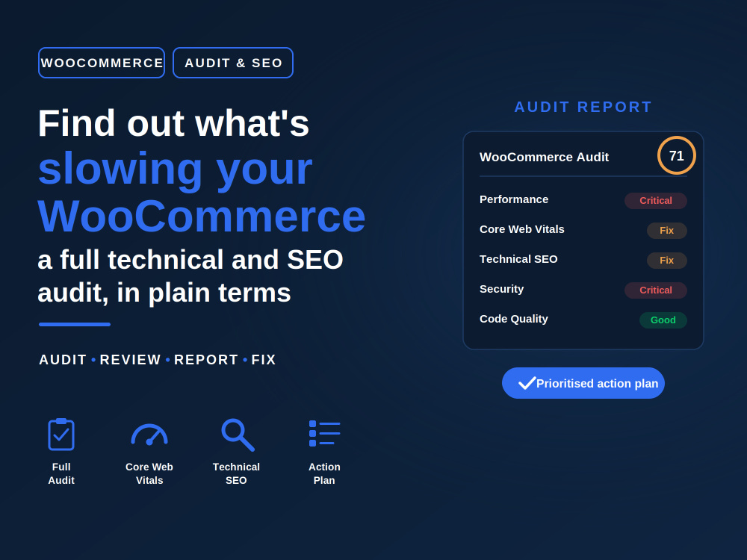Image resolution: width=747 pixels, height=560 pixels.
Task: Click the Critical badge beside Performance
Action: (656, 200)
